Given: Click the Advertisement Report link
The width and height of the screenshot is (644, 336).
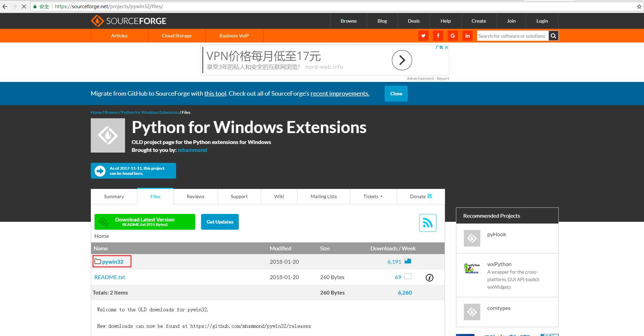Looking at the screenshot, I should point(428,79).
